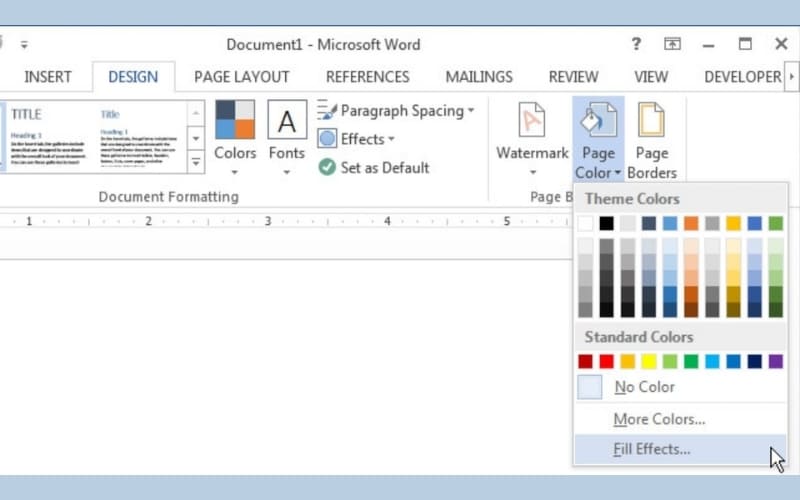Switch to the REFERENCES tab
The width and height of the screenshot is (800, 500).
point(367,77)
